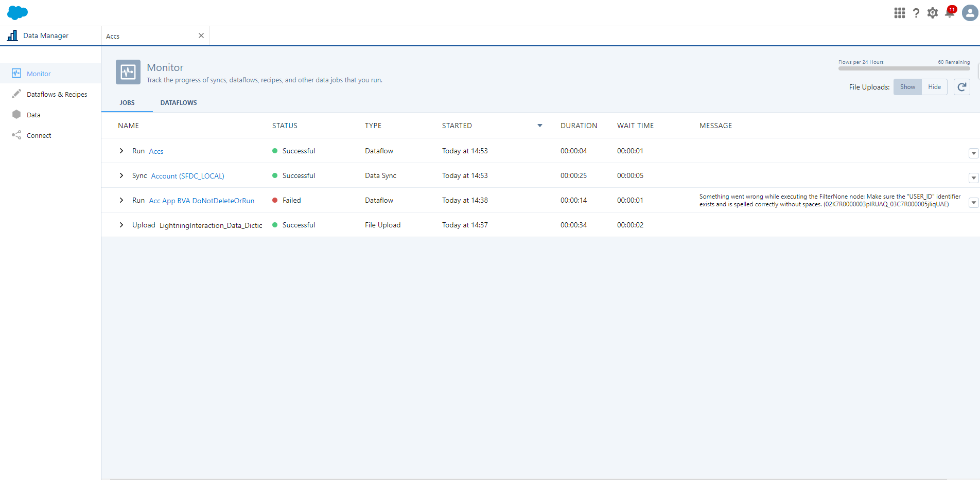The height and width of the screenshot is (480, 980).
Task: Switch to the DATAFLOWS tab
Action: 178,102
